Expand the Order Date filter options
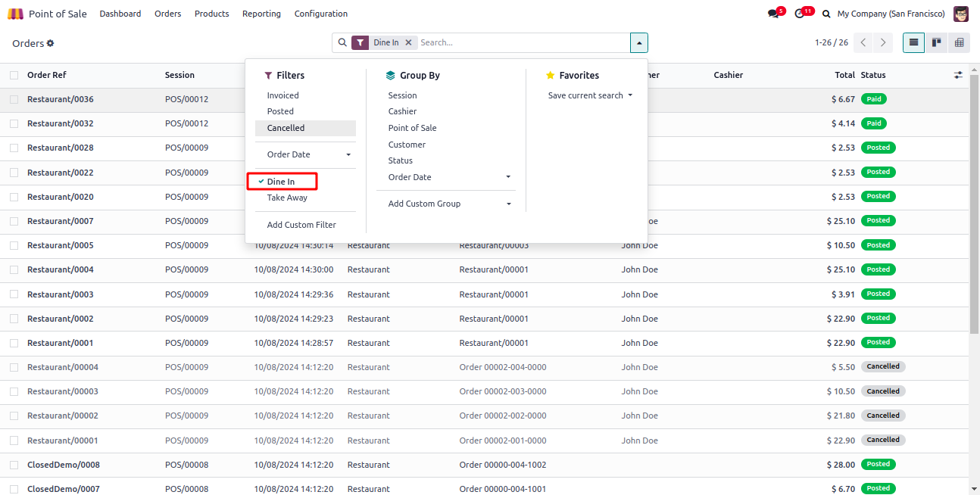The height and width of the screenshot is (495, 980). (305, 154)
